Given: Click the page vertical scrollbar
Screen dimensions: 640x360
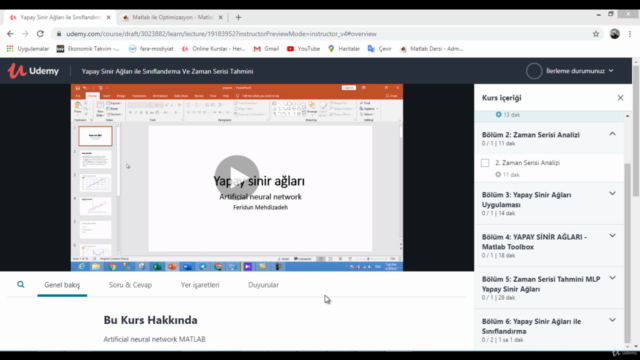Looking at the screenshot, I should point(636,131).
